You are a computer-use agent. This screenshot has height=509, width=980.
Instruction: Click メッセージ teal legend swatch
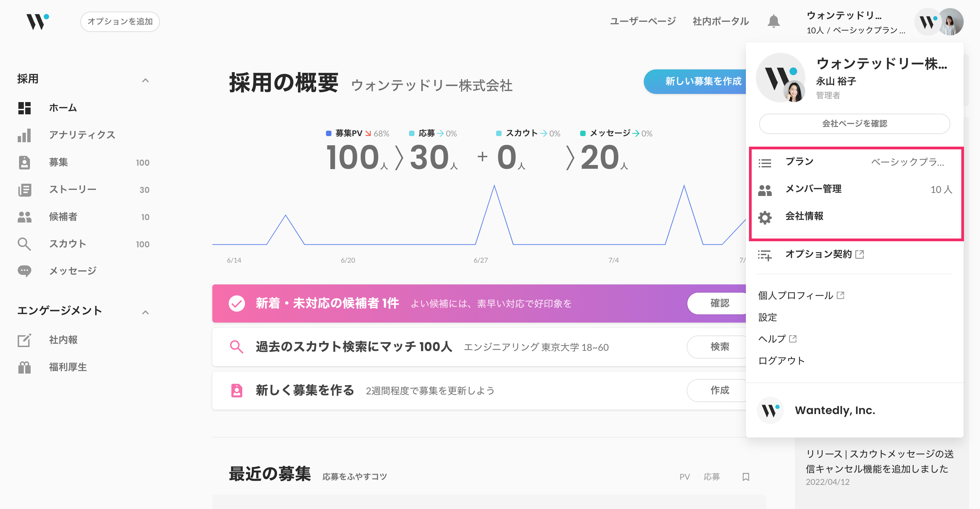coord(583,133)
